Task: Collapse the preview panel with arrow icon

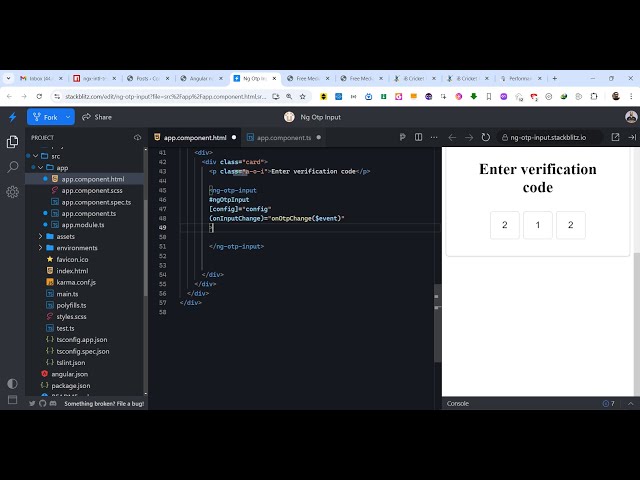Action: [632, 137]
